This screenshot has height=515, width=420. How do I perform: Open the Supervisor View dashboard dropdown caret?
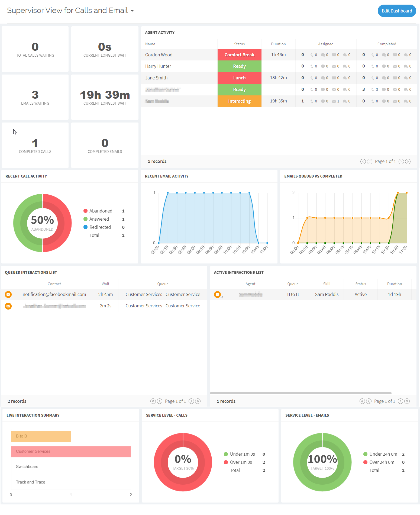point(132,11)
